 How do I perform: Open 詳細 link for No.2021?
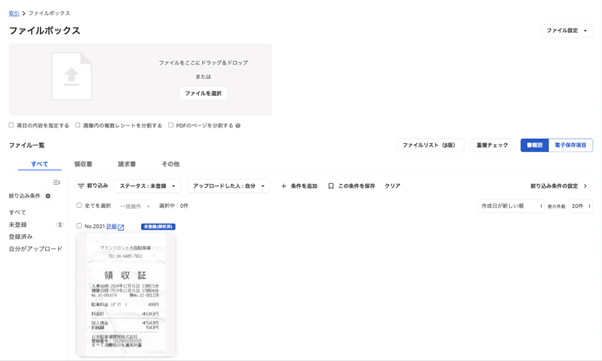coord(111,226)
